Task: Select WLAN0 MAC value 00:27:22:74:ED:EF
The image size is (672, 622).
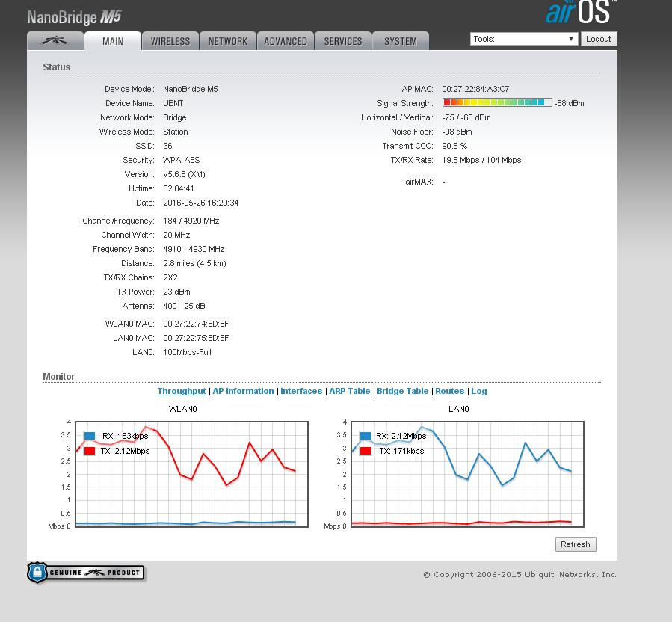Action: pos(196,323)
